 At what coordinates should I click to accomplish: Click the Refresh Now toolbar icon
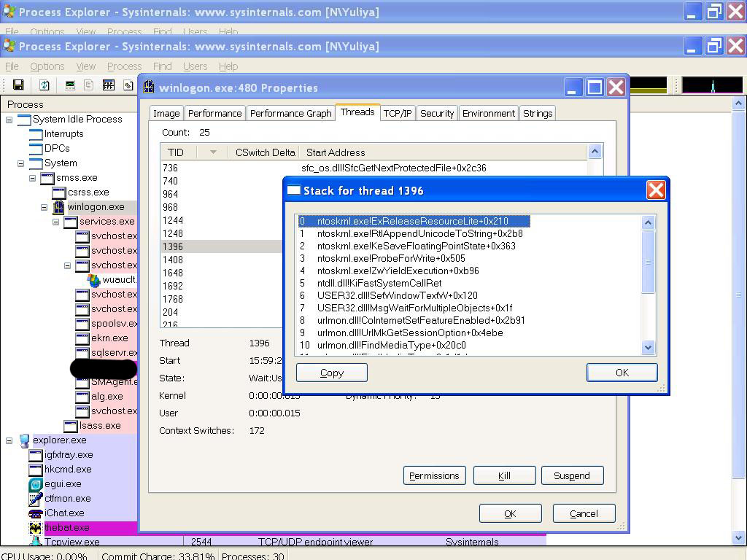tap(44, 85)
